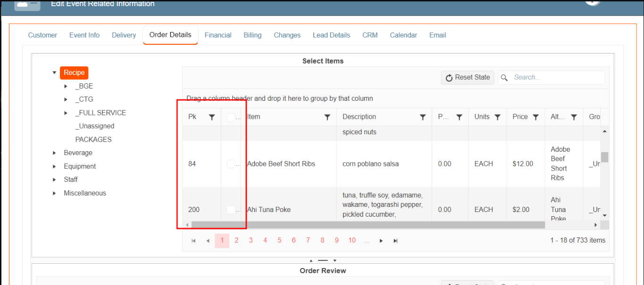Click the Select Items search field
644x285 pixels.
click(x=557, y=77)
